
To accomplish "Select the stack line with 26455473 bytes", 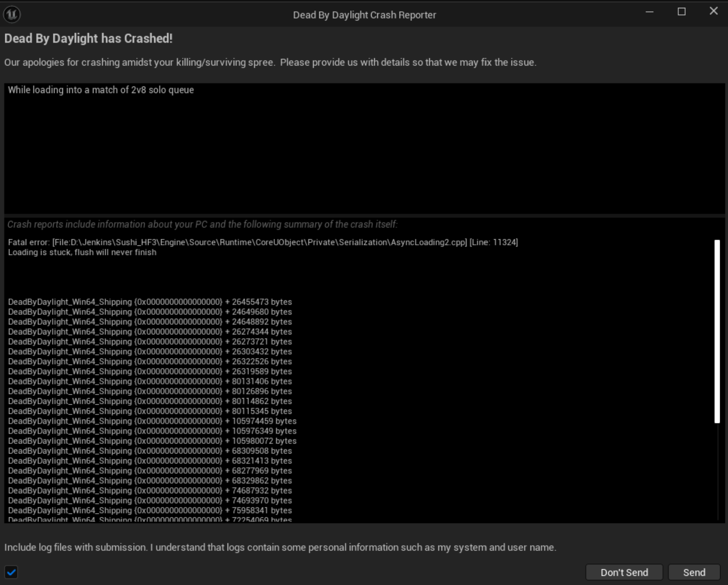I will (150, 302).
